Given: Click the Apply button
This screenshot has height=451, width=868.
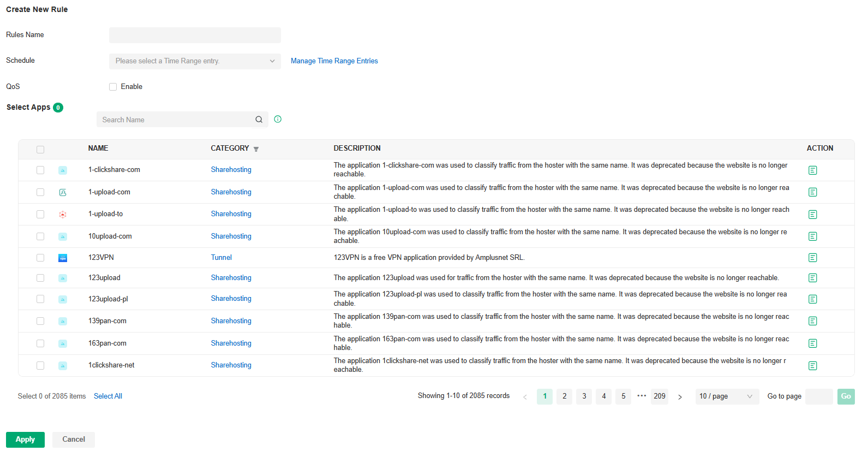Looking at the screenshot, I should click(25, 440).
